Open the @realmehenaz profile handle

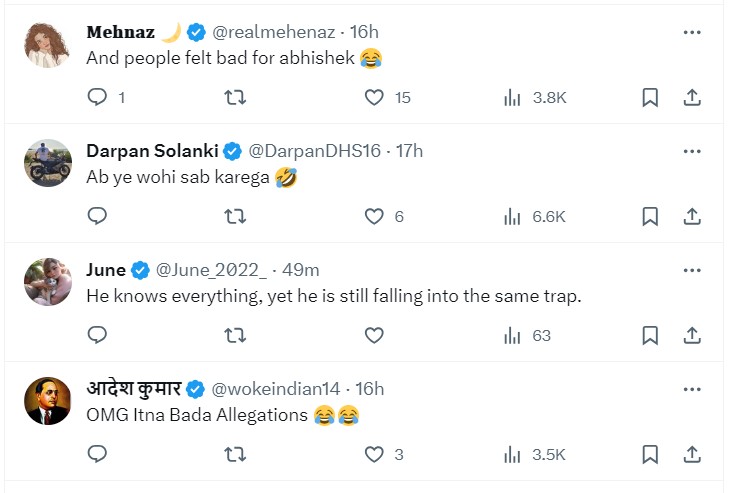pyautogui.click(x=273, y=32)
